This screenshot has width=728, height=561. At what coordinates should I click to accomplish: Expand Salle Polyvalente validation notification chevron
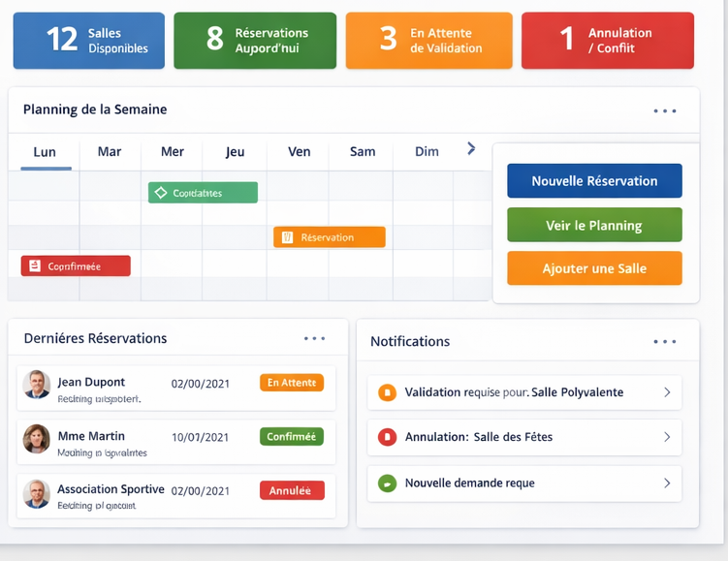667,392
